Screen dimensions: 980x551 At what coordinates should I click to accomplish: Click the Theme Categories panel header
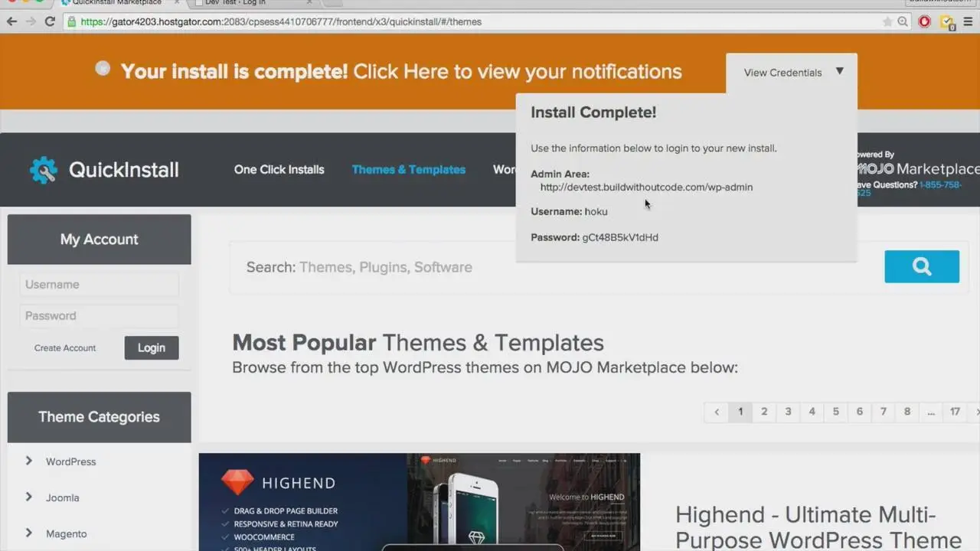tap(100, 417)
